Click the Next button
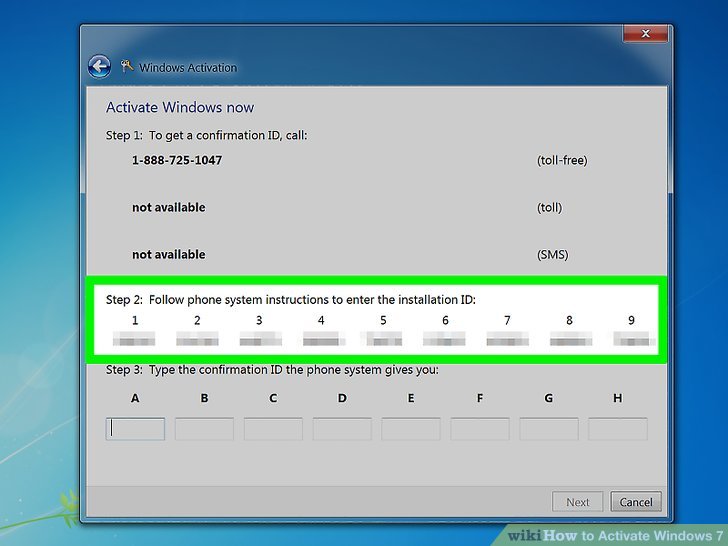Image resolution: width=728 pixels, height=546 pixels. (578, 502)
